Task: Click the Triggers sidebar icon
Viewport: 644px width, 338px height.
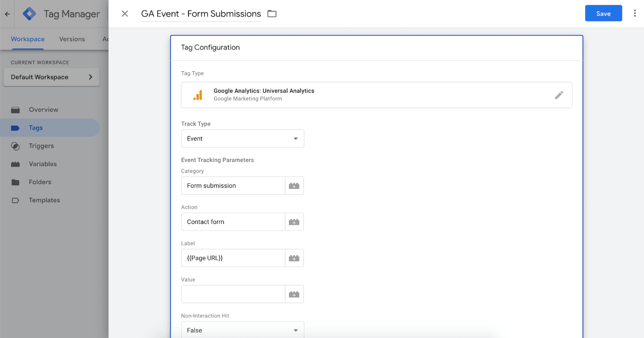Action: tap(15, 146)
